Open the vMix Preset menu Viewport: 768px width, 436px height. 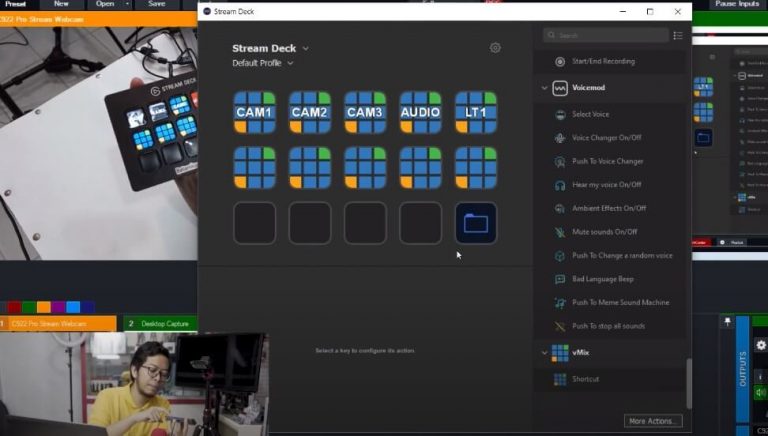pos(15,4)
